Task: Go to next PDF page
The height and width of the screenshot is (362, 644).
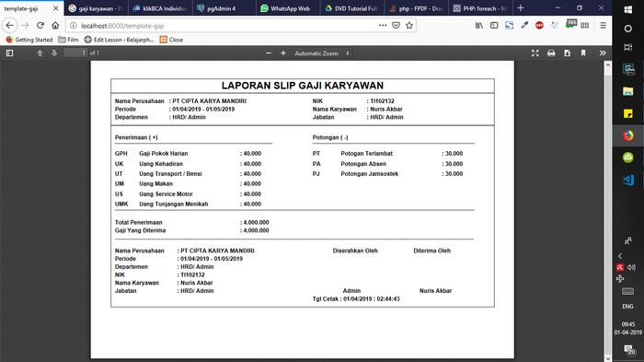Action: pyautogui.click(x=54, y=53)
